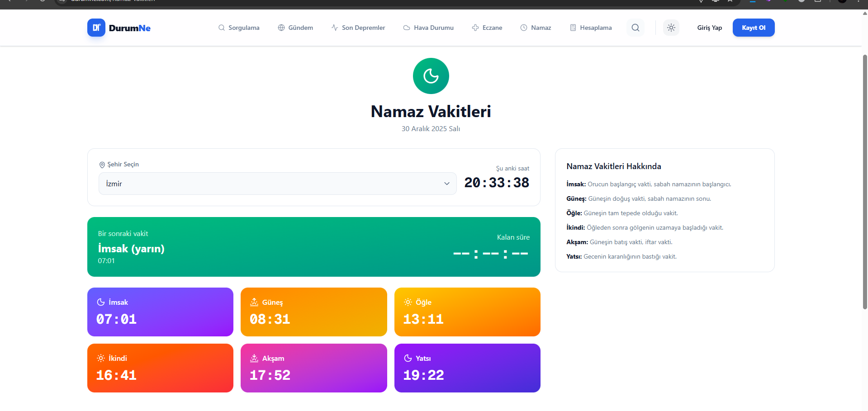The width and height of the screenshot is (868, 411).
Task: Click the İkindi 16:41 card
Action: [160, 368]
